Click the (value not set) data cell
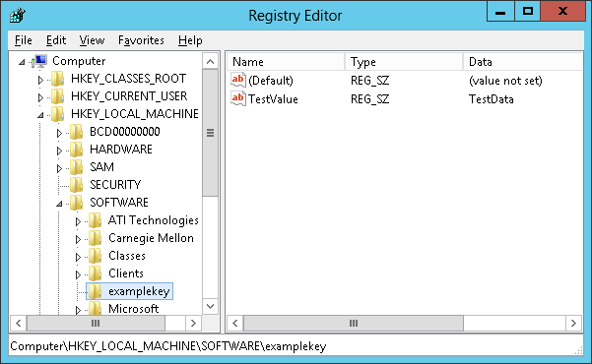This screenshot has width=592, height=364. (505, 81)
